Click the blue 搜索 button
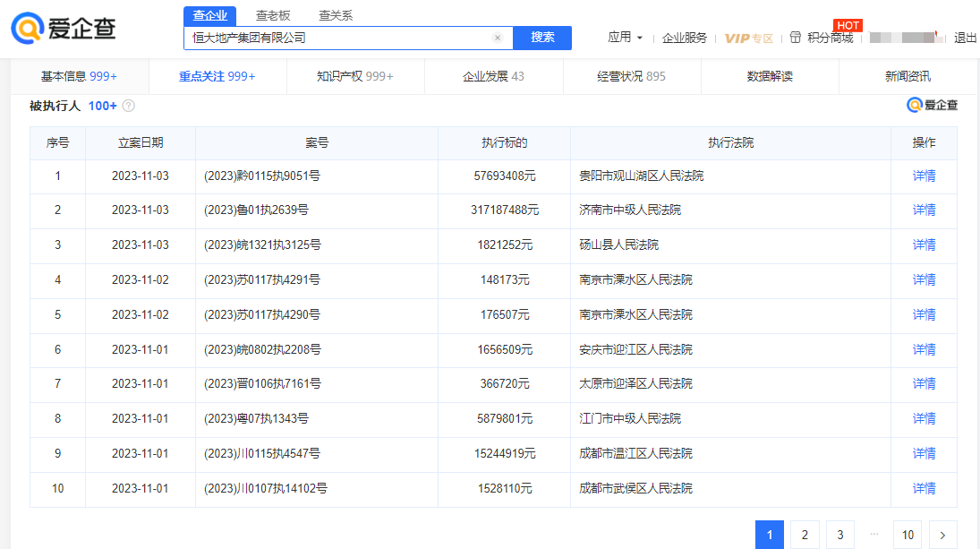This screenshot has height=549, width=980. pyautogui.click(x=541, y=38)
